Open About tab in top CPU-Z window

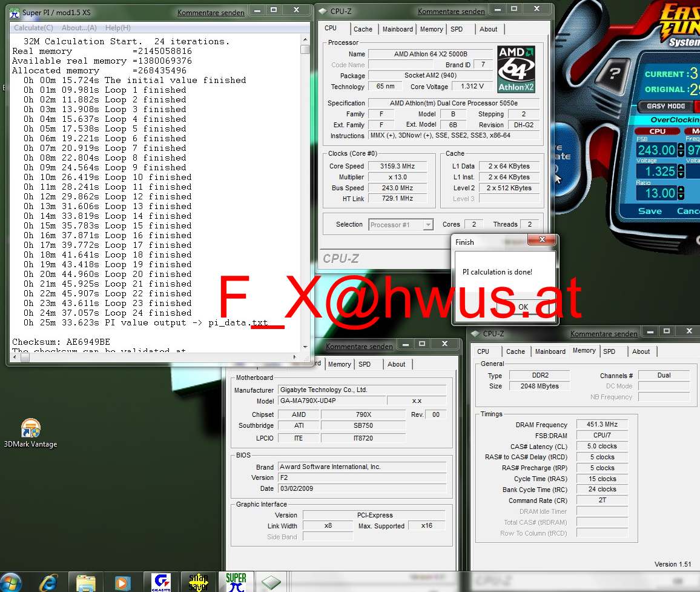[x=488, y=29]
